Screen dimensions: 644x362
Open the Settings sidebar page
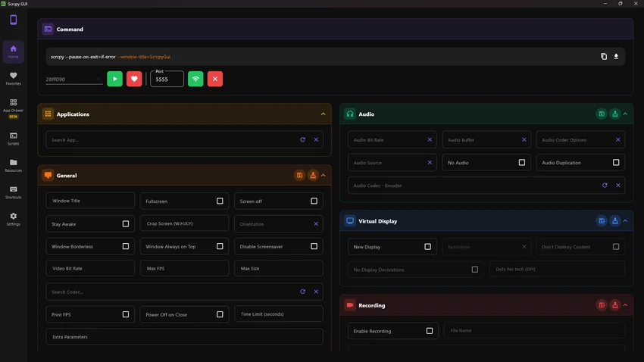coord(13,219)
